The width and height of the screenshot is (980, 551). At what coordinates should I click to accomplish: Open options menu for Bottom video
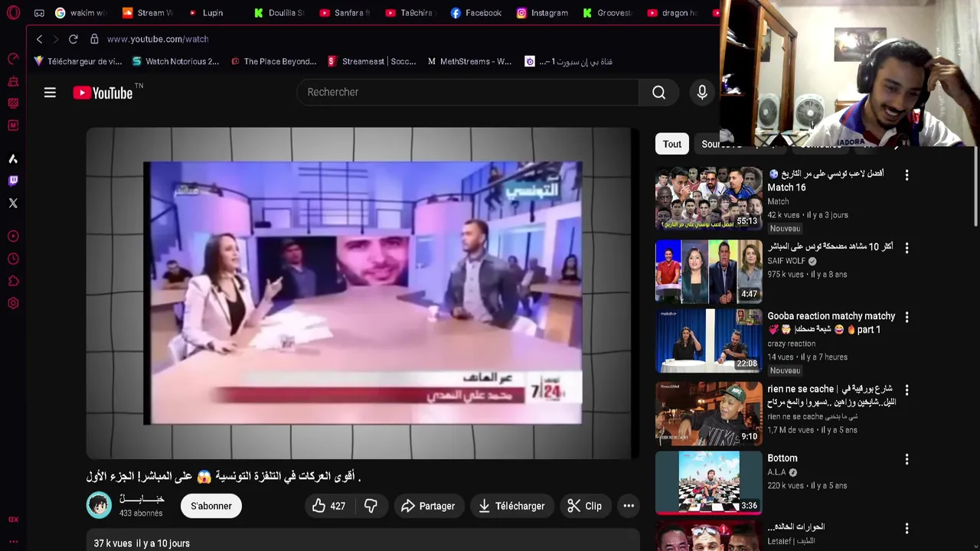906,459
